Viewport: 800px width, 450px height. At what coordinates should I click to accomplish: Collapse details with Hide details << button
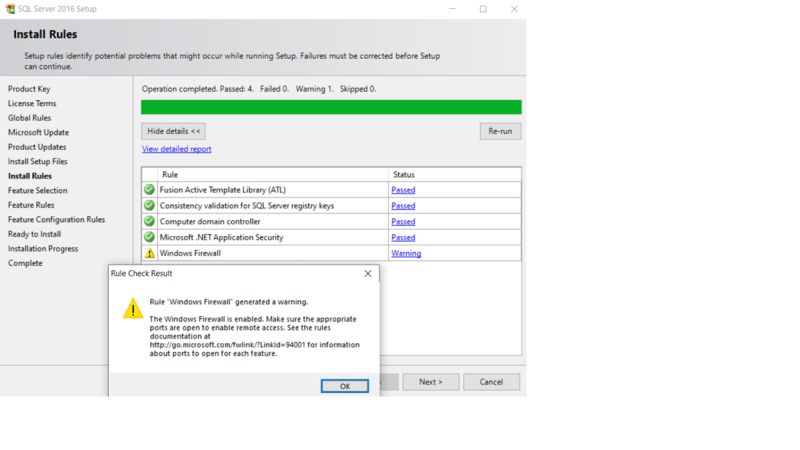tap(173, 131)
